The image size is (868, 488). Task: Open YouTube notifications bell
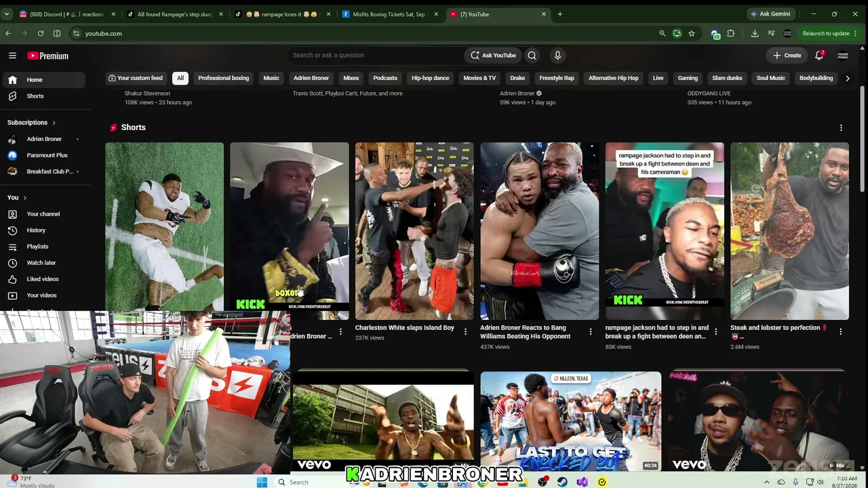pos(819,56)
